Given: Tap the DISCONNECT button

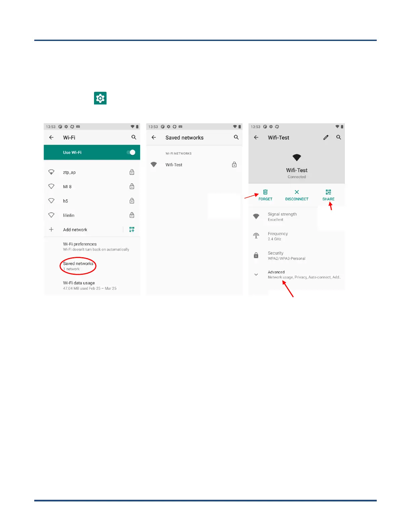Looking at the screenshot, I should point(297,195).
